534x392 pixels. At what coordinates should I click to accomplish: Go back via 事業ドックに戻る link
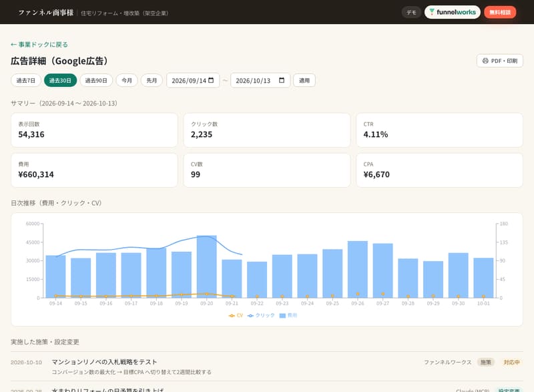[x=39, y=44]
